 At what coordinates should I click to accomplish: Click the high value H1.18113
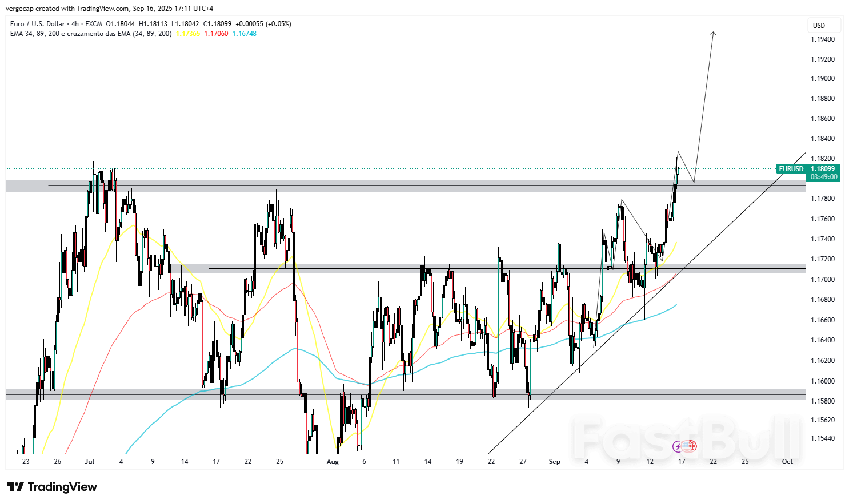153,24
